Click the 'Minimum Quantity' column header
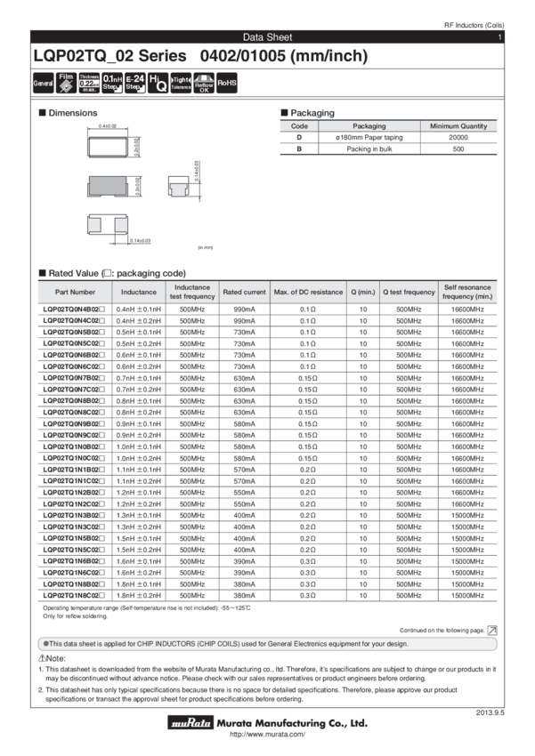 [x=458, y=125]
